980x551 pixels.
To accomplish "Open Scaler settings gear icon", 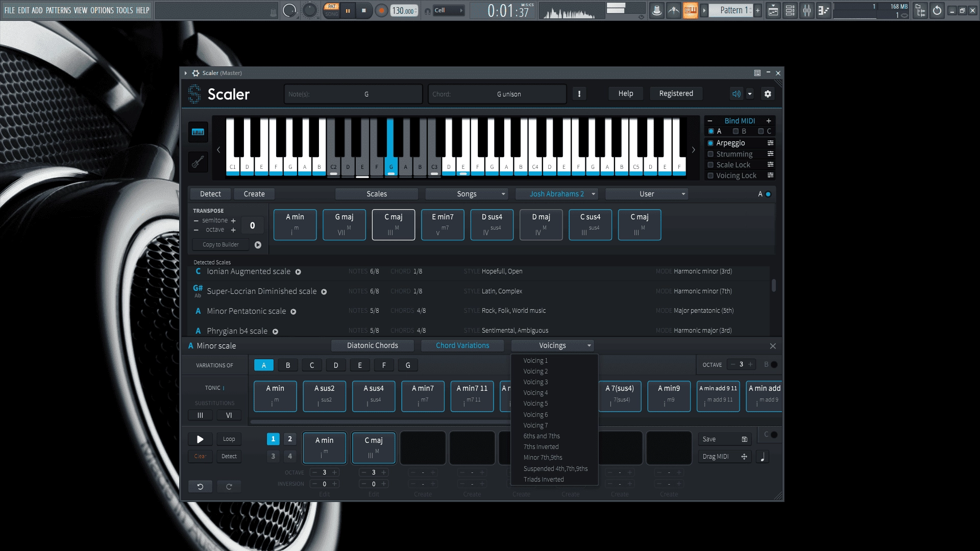I will coord(768,94).
